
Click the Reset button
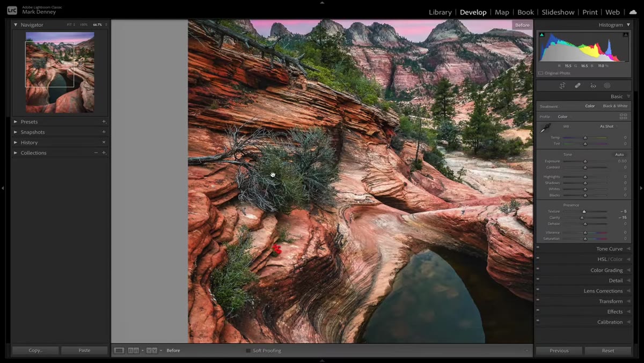608,351
